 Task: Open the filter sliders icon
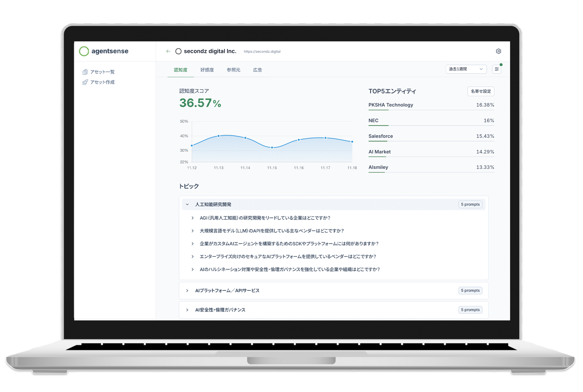[496, 69]
